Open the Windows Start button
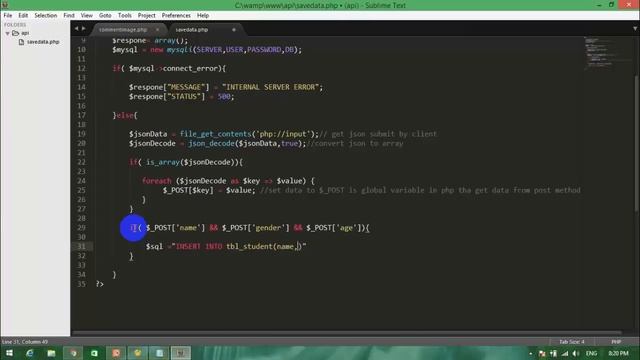 pyautogui.click(x=9, y=353)
